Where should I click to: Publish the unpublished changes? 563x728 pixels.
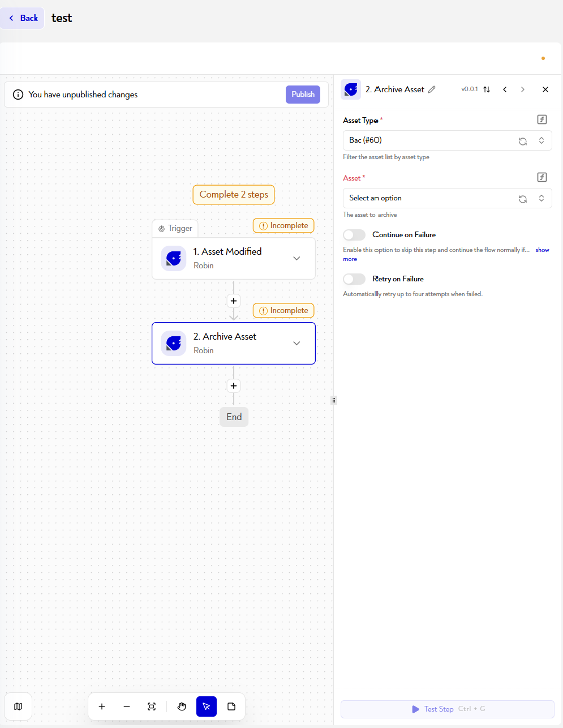point(303,95)
